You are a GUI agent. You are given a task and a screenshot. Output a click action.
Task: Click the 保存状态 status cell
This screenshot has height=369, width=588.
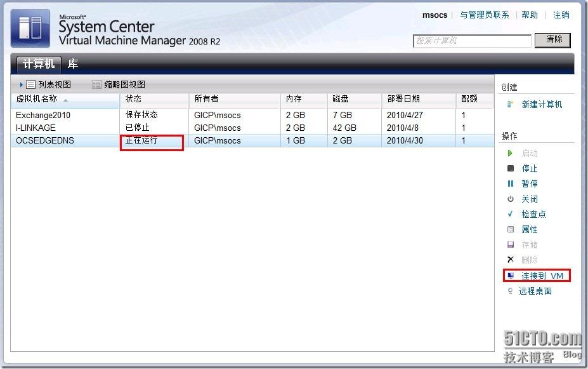point(141,115)
